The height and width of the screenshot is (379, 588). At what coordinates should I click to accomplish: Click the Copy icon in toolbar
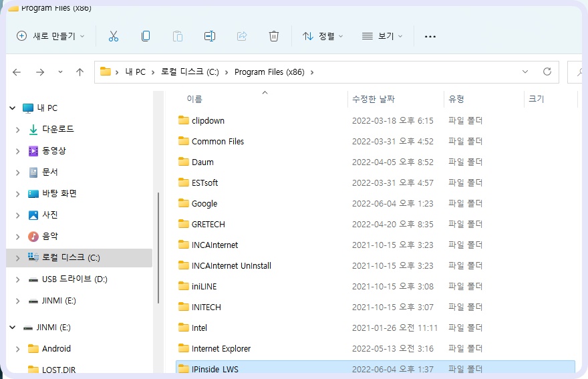[146, 36]
